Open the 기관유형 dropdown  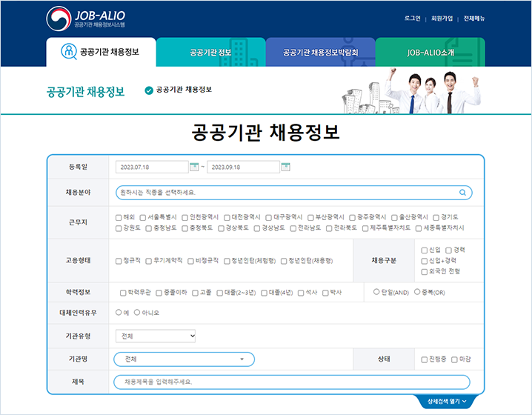(156, 336)
